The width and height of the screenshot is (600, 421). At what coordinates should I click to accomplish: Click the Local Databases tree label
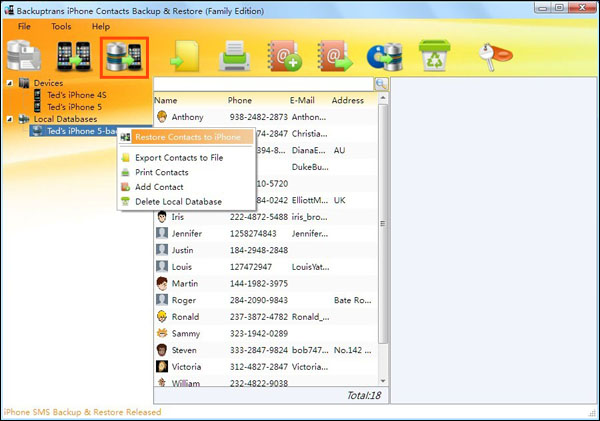pyautogui.click(x=65, y=119)
